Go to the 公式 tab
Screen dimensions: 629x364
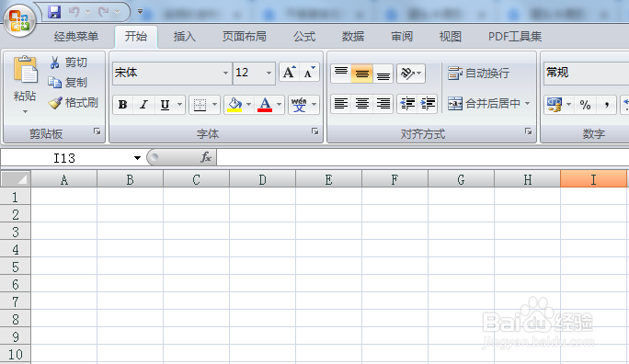click(304, 37)
